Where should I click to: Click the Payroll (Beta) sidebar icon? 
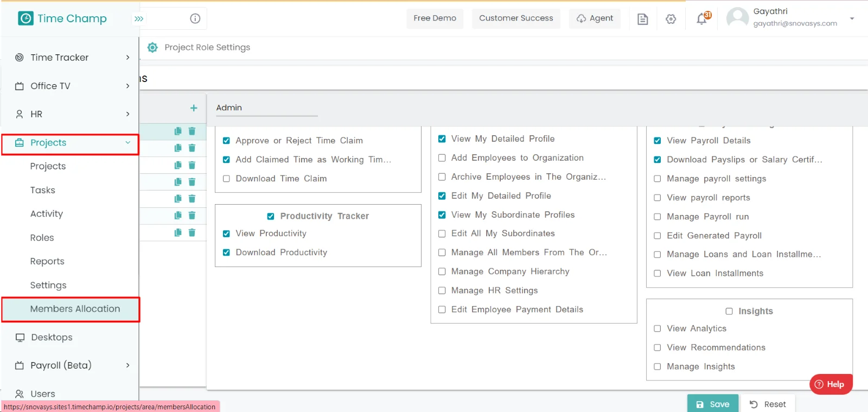20,365
